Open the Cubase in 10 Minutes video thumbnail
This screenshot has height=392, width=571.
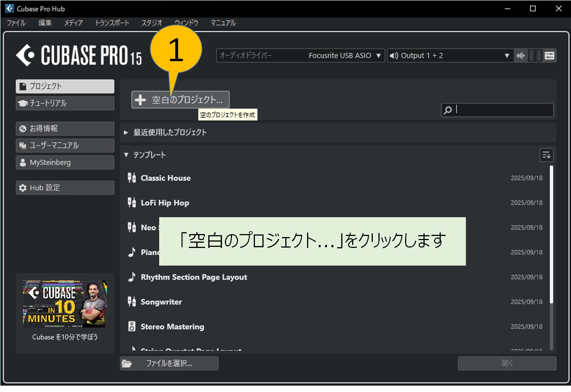click(x=65, y=304)
